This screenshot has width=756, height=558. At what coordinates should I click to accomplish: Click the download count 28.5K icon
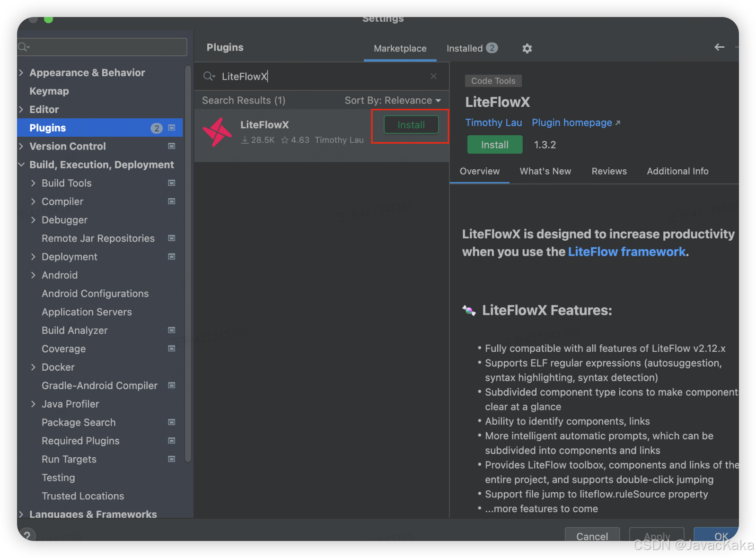pos(245,140)
